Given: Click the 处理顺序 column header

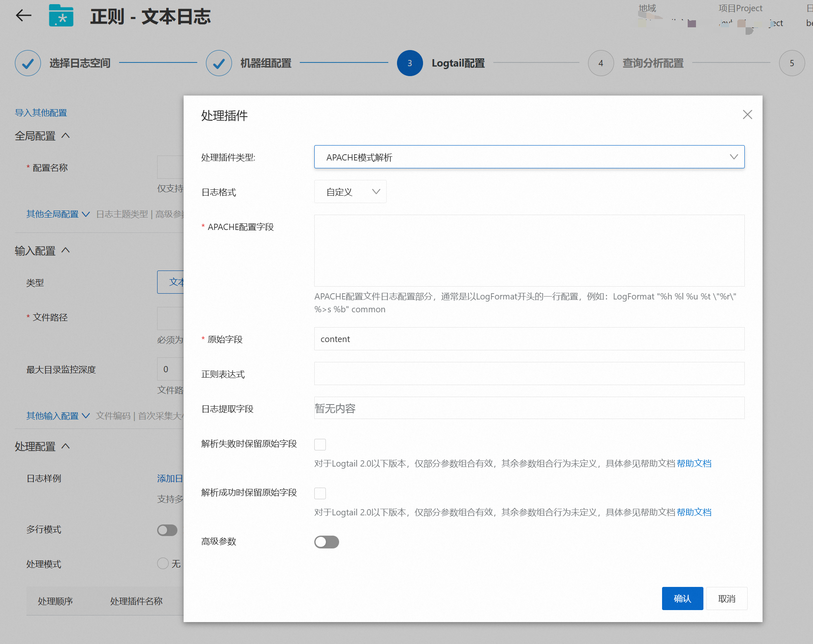Looking at the screenshot, I should point(55,601).
